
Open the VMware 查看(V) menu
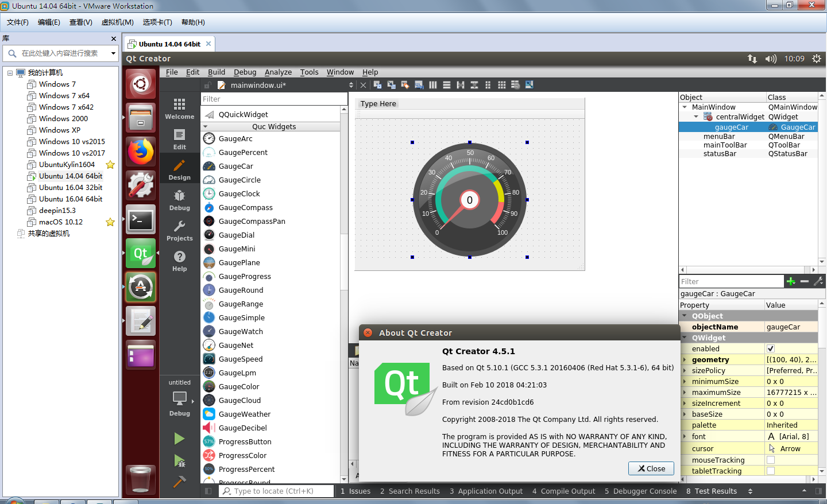pyautogui.click(x=80, y=22)
